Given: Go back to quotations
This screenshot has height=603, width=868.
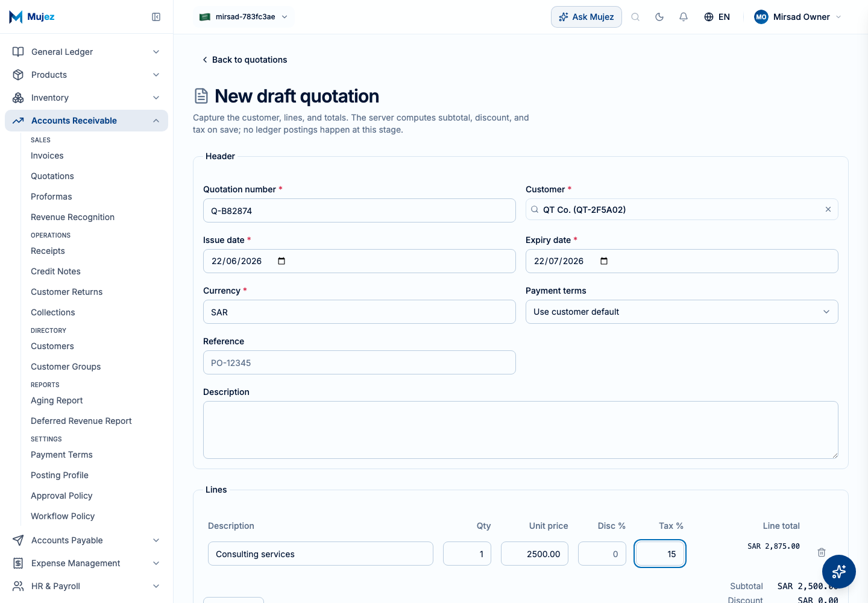Looking at the screenshot, I should coord(245,60).
